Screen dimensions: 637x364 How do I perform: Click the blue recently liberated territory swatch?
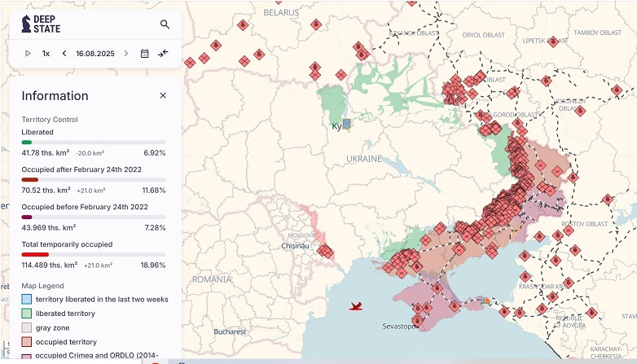(27, 299)
